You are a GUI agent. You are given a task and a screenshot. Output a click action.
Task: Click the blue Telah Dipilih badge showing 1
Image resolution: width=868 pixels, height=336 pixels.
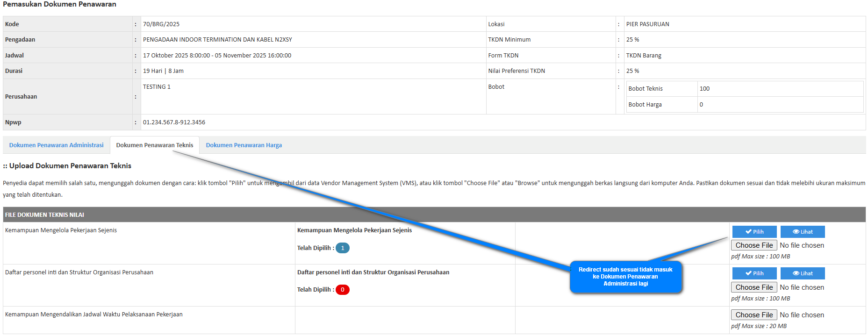coord(342,248)
